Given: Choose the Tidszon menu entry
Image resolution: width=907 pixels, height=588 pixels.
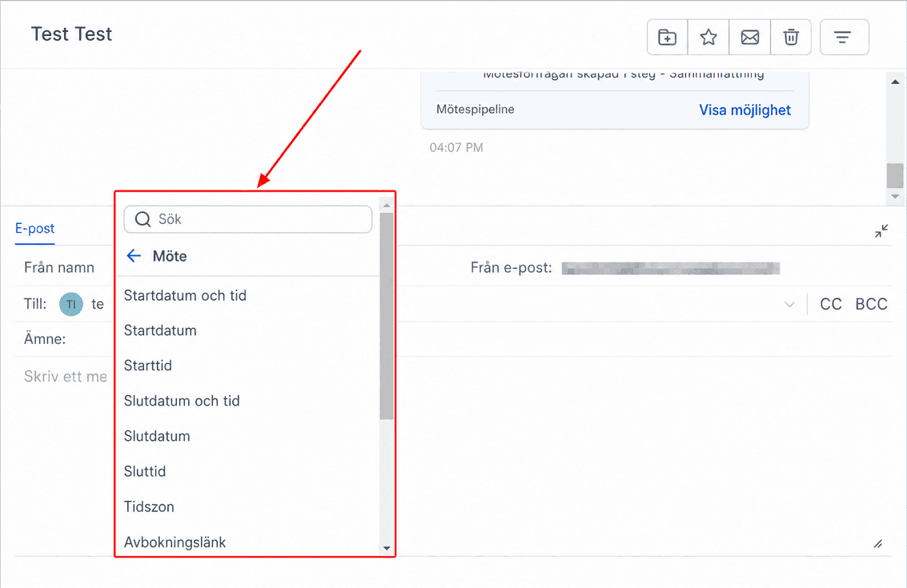Looking at the screenshot, I should (x=149, y=506).
